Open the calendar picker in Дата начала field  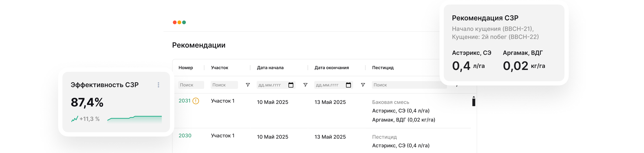click(291, 85)
